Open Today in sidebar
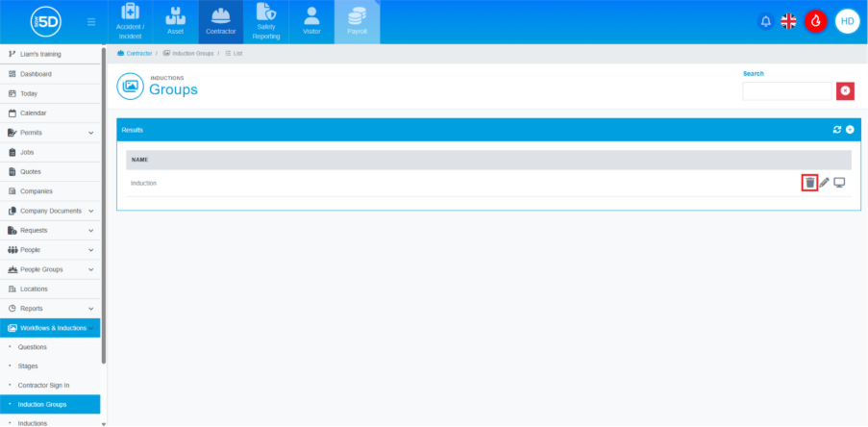Image resolution: width=868 pixels, height=427 pixels. pos(50,93)
